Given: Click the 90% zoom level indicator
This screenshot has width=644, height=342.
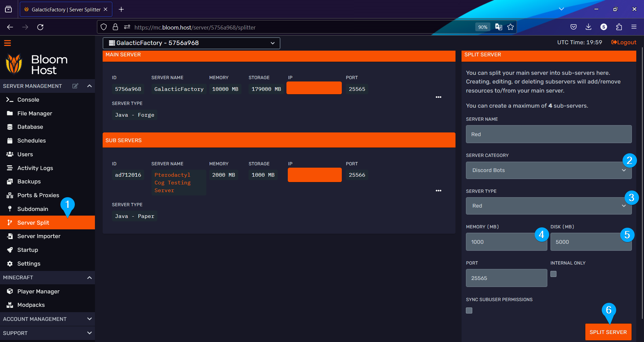Looking at the screenshot, I should click(483, 27).
